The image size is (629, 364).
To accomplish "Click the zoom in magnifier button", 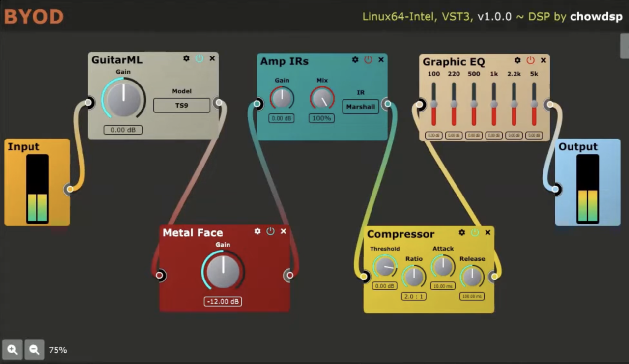I will (x=12, y=350).
